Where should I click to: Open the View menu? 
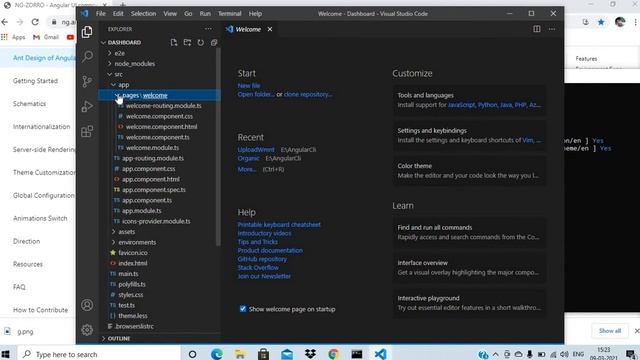pos(170,13)
